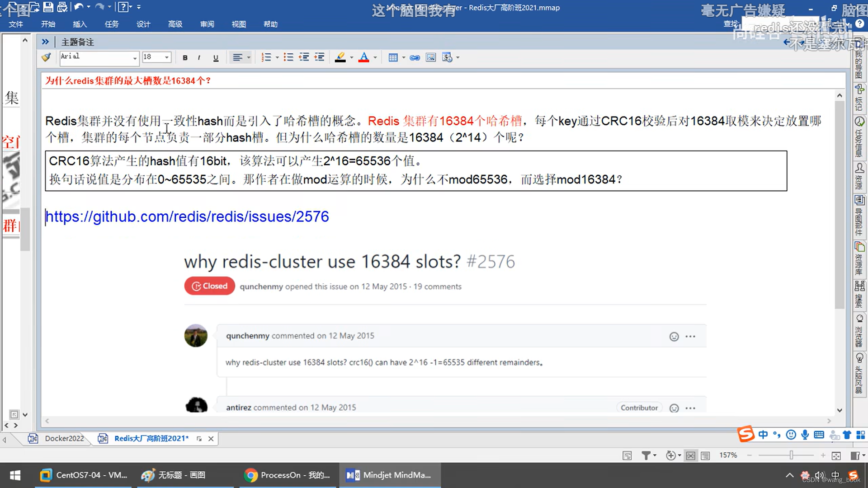
Task: Toggle bold formatting in topic notes
Action: (x=185, y=57)
